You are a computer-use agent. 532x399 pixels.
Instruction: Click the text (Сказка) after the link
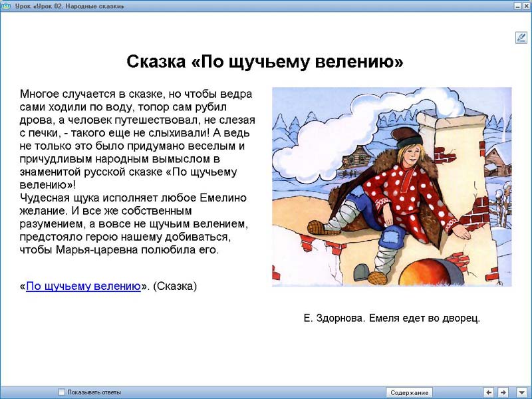(175, 286)
